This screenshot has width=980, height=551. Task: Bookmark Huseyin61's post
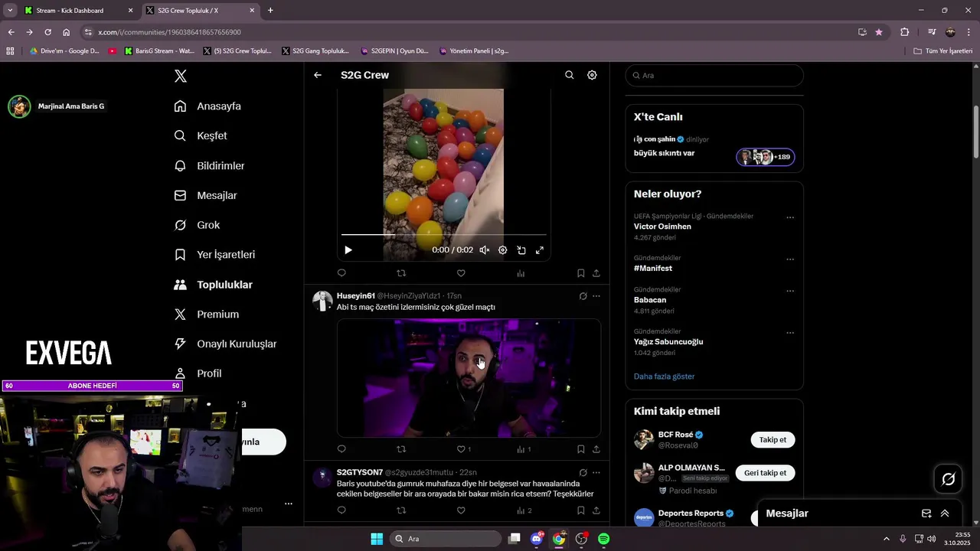580,449
